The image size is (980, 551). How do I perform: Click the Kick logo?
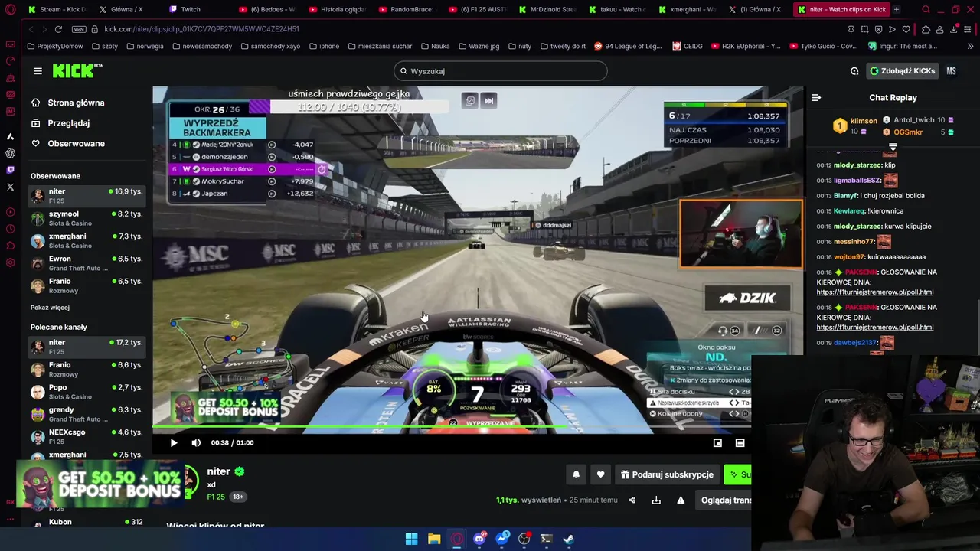pyautogui.click(x=77, y=71)
